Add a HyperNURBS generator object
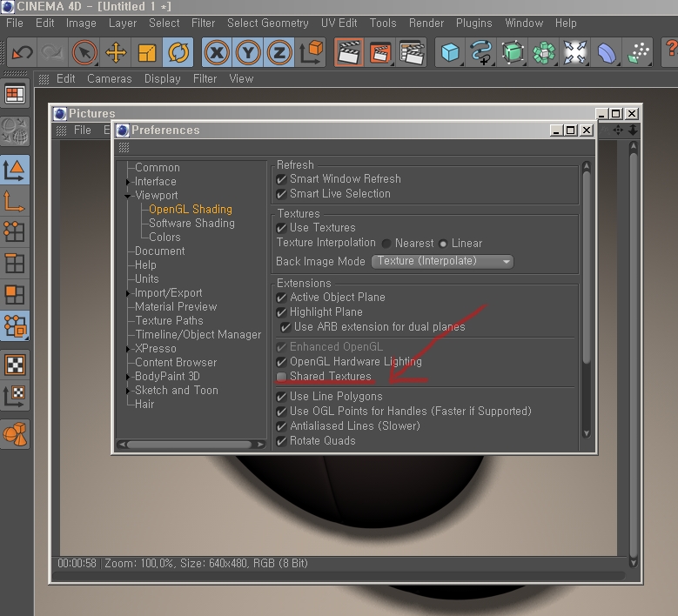This screenshot has height=616, width=678. 513,52
